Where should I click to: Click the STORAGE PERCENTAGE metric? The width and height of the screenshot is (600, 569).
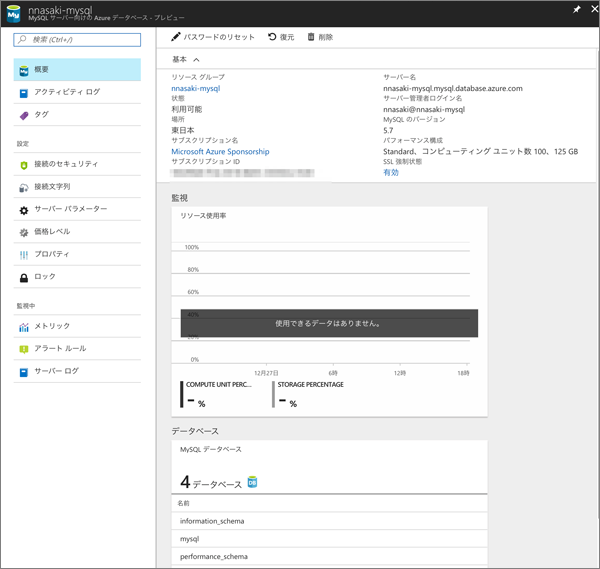coord(310,394)
